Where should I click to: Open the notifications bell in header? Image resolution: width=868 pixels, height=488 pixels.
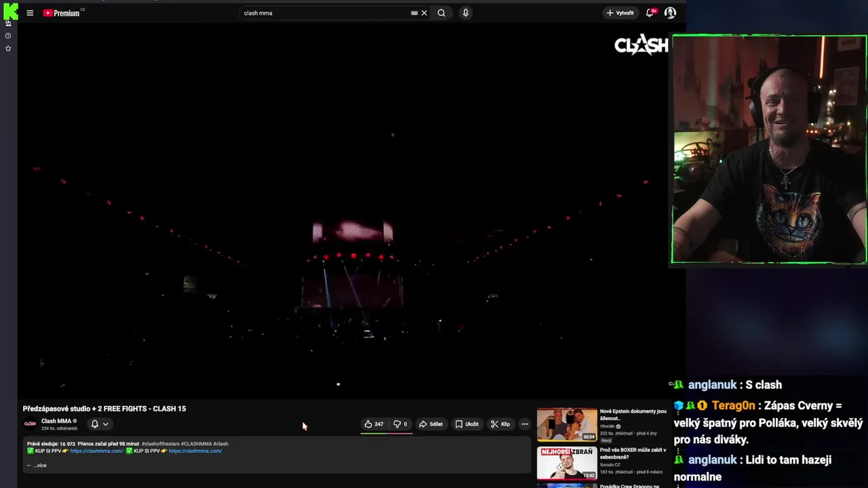pyautogui.click(x=650, y=13)
